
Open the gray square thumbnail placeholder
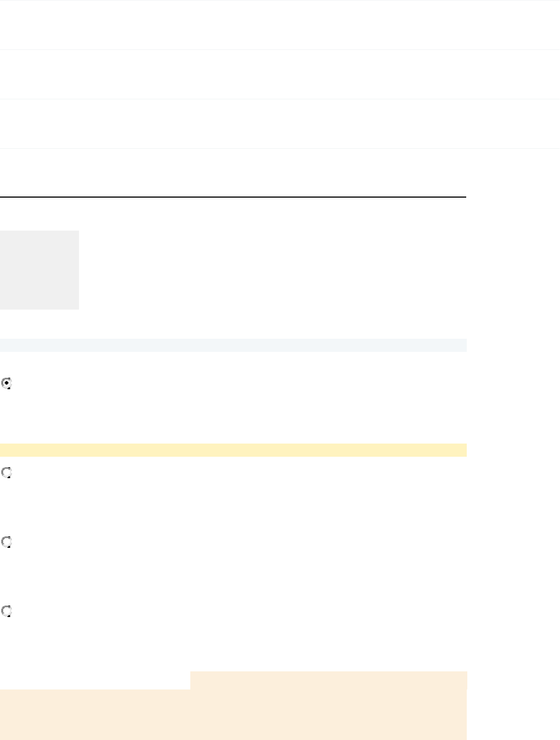pos(39,270)
